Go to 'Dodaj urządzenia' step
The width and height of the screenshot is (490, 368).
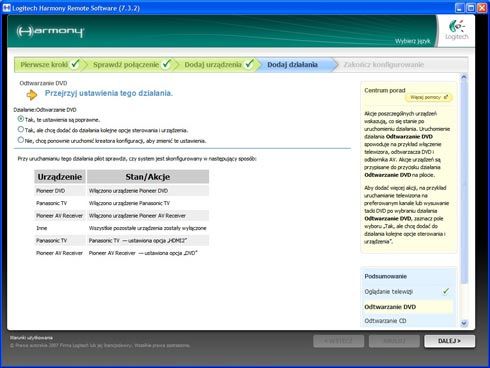tap(213, 64)
